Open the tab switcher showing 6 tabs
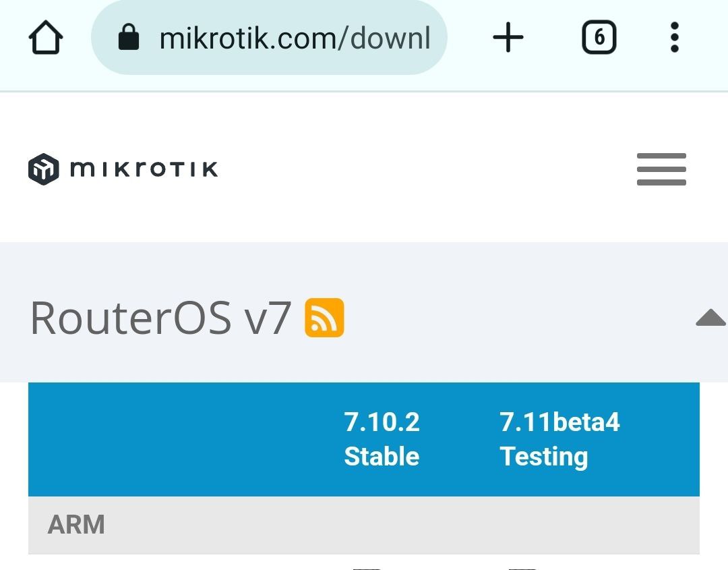The image size is (728, 570). (x=599, y=37)
